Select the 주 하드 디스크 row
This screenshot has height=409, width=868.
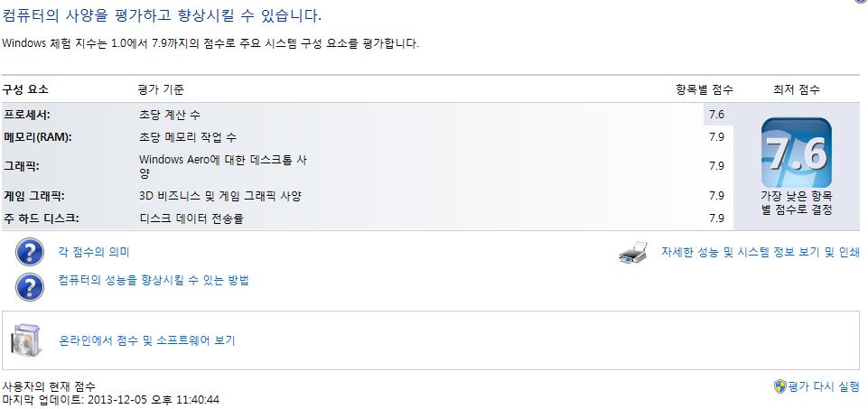click(367, 218)
